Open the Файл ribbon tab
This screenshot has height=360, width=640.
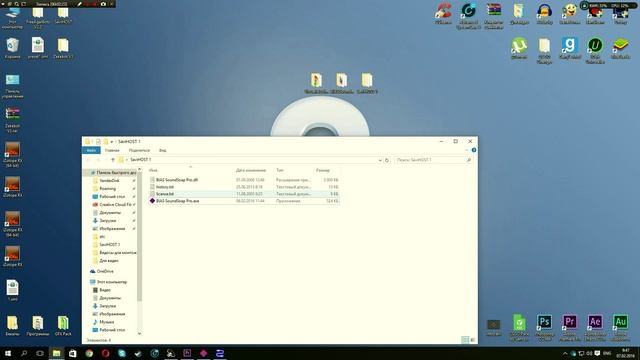point(91,150)
